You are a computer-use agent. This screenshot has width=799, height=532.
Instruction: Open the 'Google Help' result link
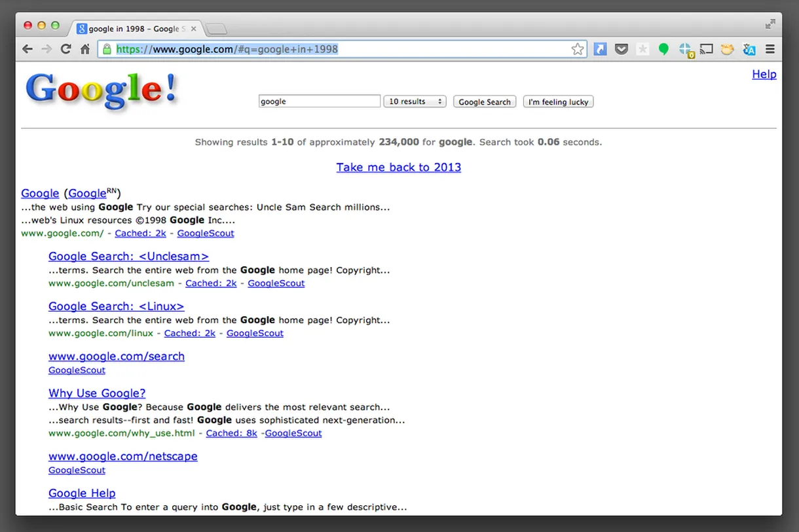pos(82,493)
